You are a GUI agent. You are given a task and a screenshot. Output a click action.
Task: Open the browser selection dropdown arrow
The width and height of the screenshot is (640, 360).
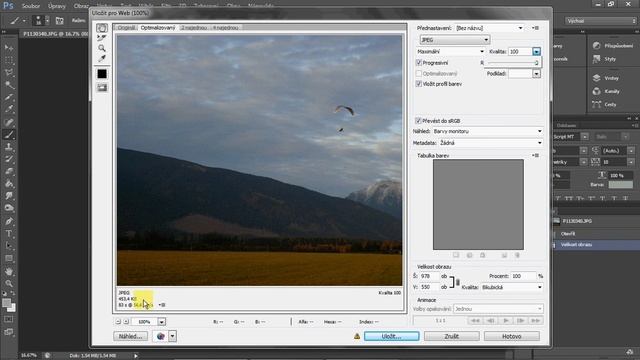(173, 336)
